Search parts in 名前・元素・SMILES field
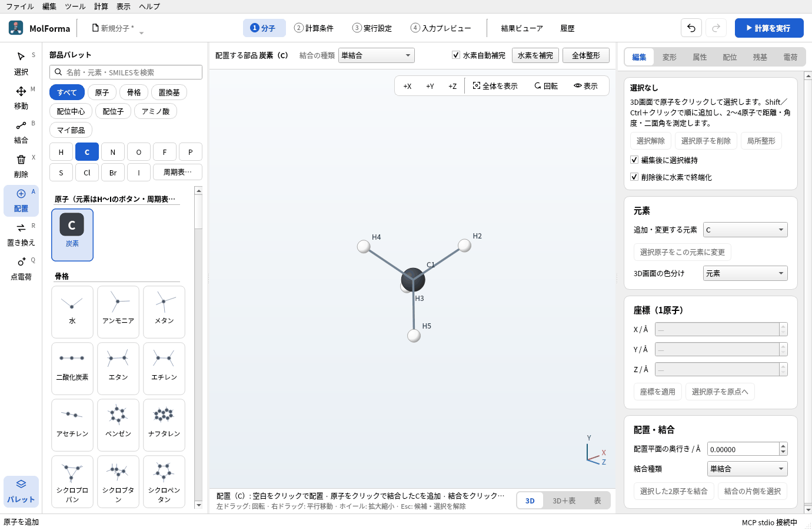This screenshot has width=812, height=530. pyautogui.click(x=126, y=72)
